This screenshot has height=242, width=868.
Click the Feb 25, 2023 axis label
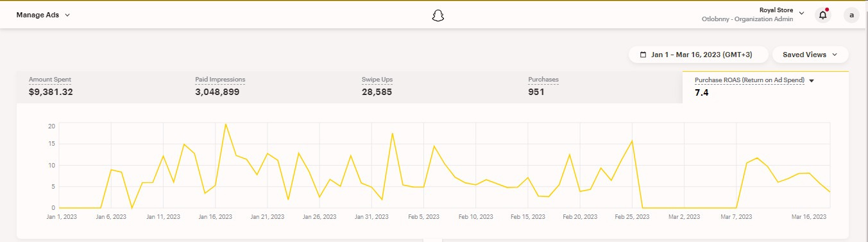tap(633, 217)
